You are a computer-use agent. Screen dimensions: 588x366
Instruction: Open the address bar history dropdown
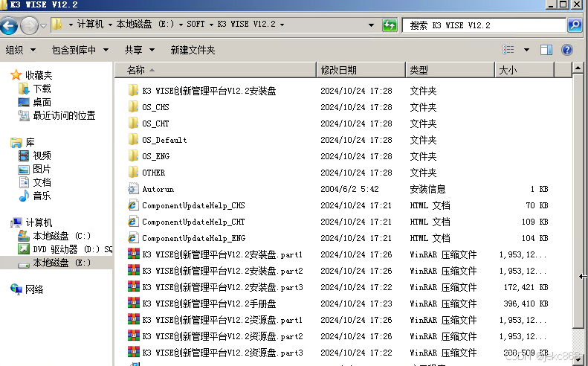(371, 25)
